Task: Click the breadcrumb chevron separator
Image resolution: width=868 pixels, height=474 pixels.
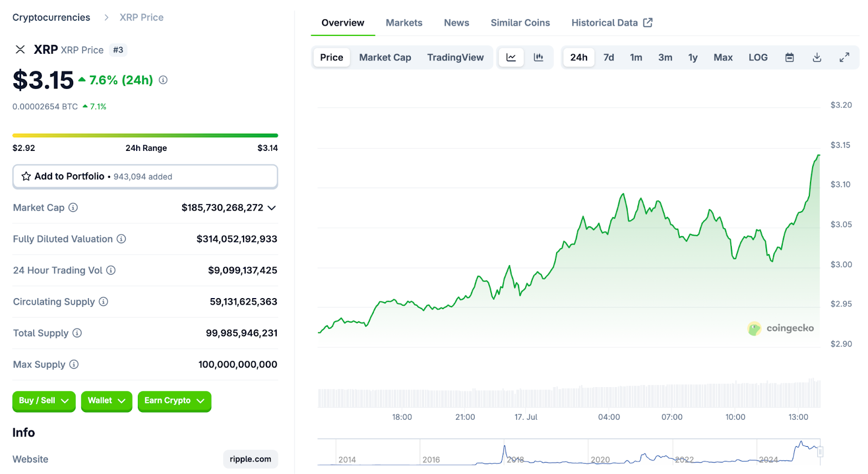Action: 106,17
